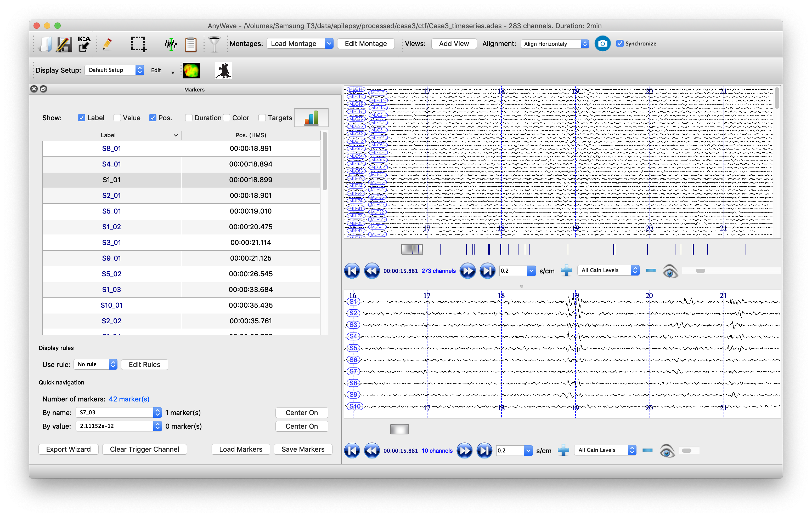Toggle the Targets checkbox
Viewport: 812px width, 517px height.
(262, 118)
